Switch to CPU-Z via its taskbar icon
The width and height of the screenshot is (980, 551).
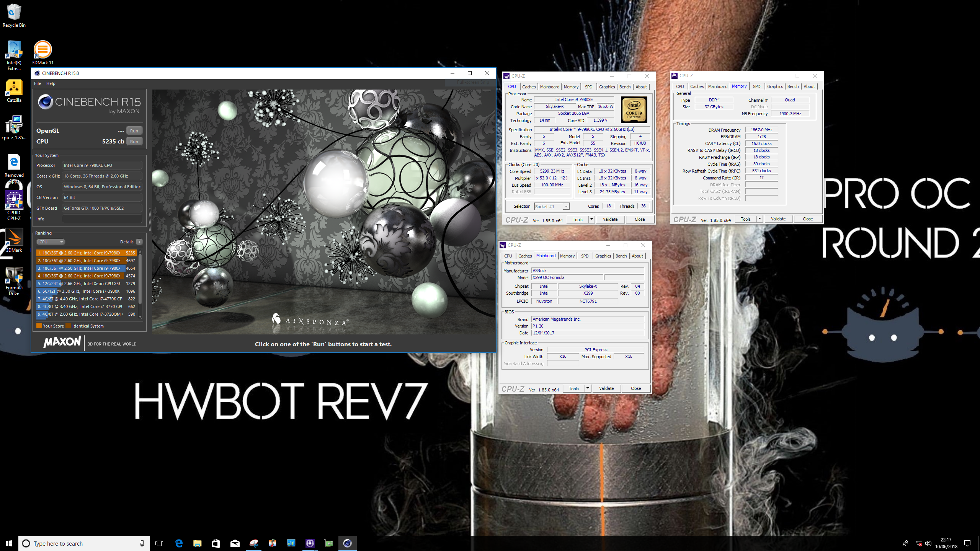(x=310, y=543)
